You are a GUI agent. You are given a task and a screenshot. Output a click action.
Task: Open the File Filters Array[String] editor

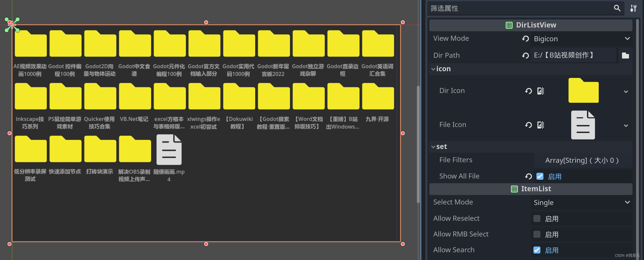[x=582, y=160]
